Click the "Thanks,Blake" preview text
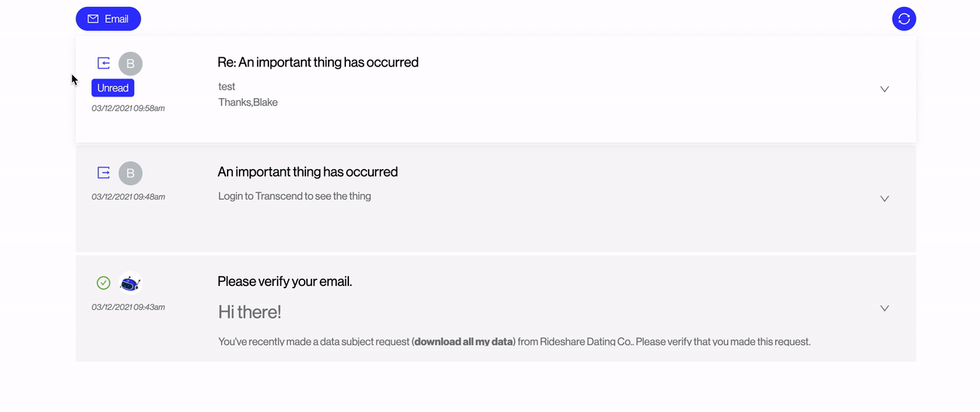This screenshot has height=412, width=980. click(248, 102)
